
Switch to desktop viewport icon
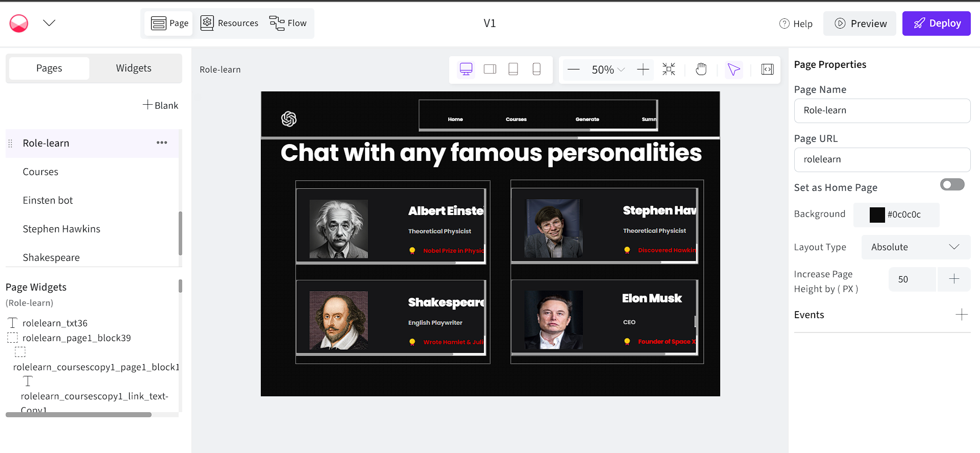(466, 69)
